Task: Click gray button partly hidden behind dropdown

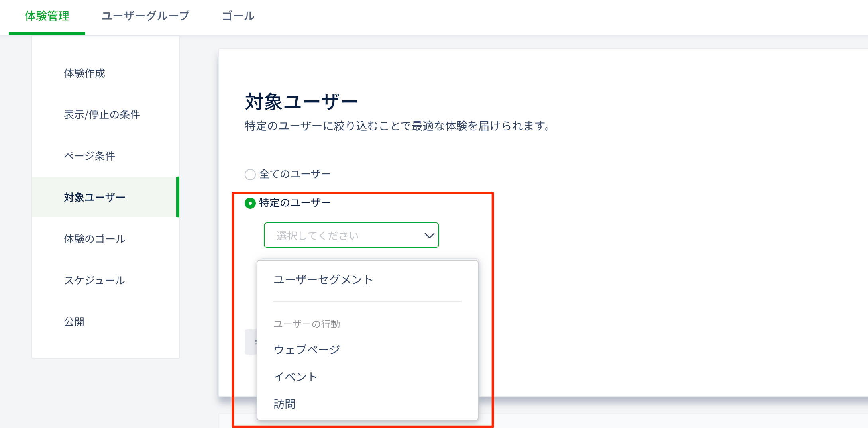Action: [251, 342]
